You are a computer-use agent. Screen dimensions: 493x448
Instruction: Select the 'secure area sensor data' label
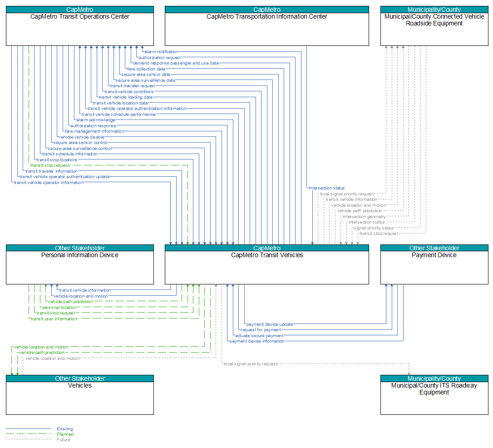pos(146,75)
